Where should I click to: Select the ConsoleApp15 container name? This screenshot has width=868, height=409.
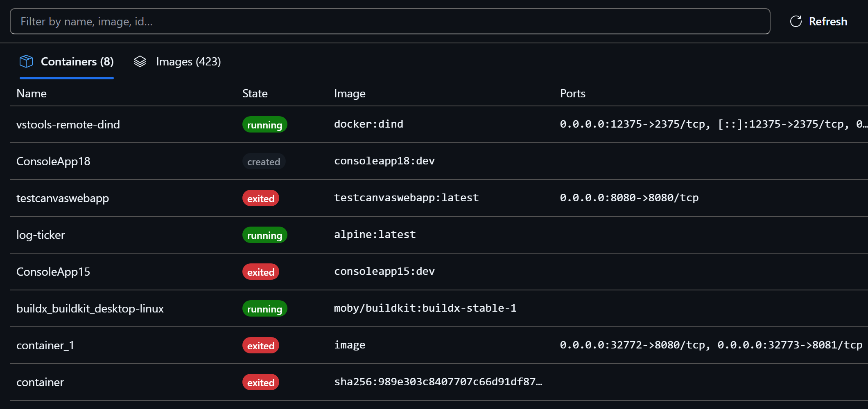pyautogui.click(x=53, y=272)
